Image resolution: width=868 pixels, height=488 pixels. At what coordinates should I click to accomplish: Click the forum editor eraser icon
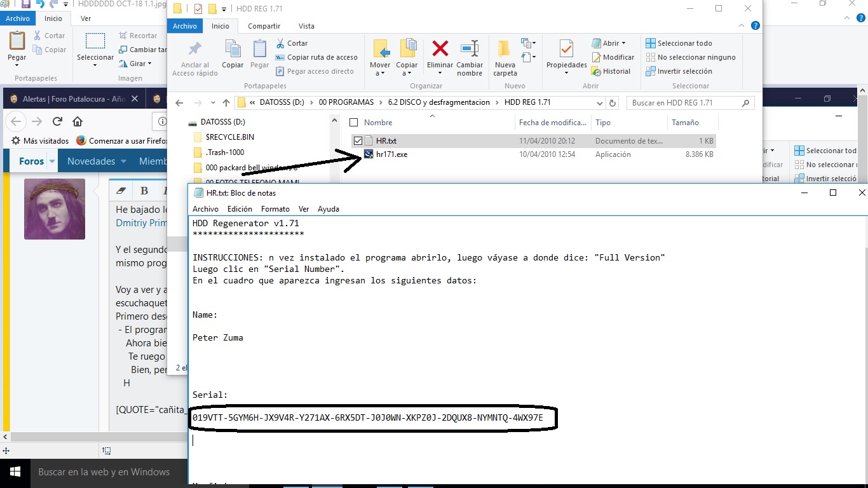pyautogui.click(x=122, y=191)
